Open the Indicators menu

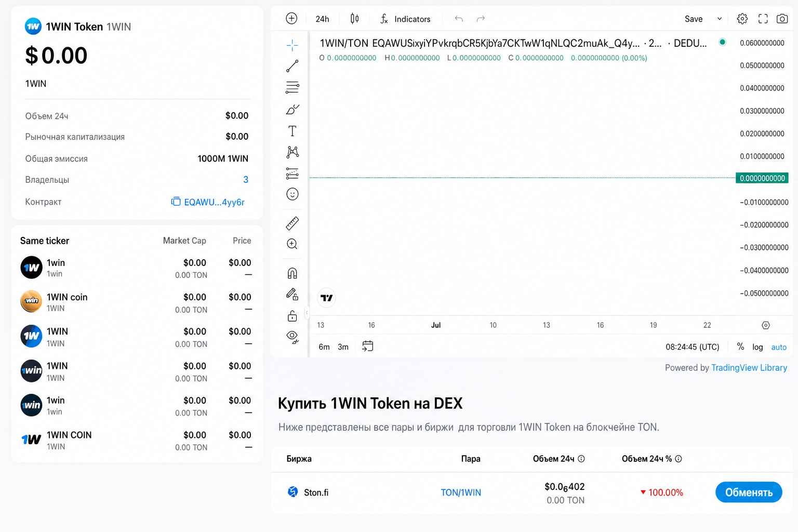(405, 19)
